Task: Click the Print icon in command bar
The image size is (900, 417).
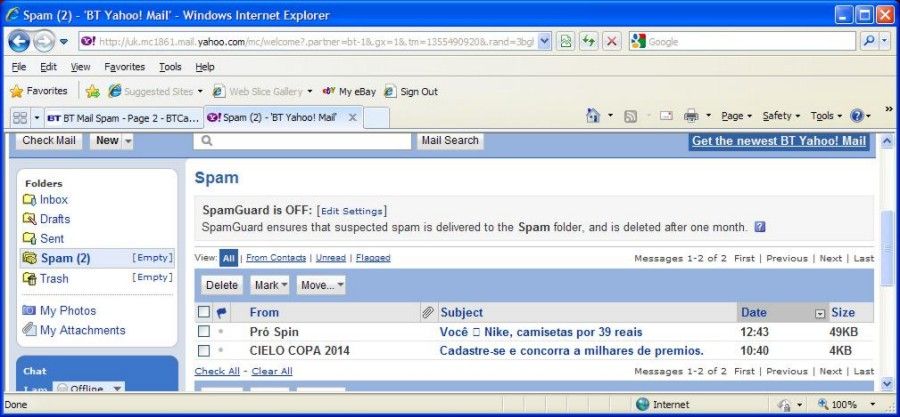Action: [x=691, y=116]
